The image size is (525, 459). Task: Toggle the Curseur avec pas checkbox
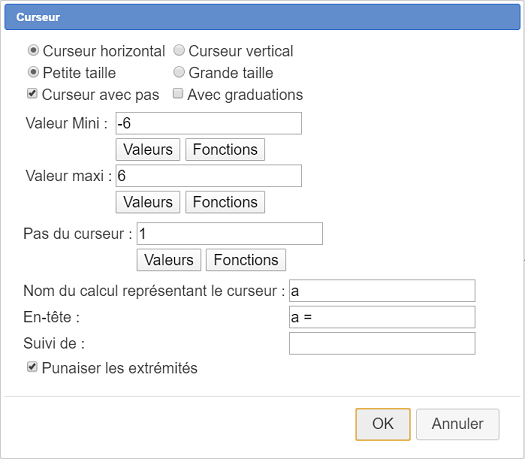point(32,94)
